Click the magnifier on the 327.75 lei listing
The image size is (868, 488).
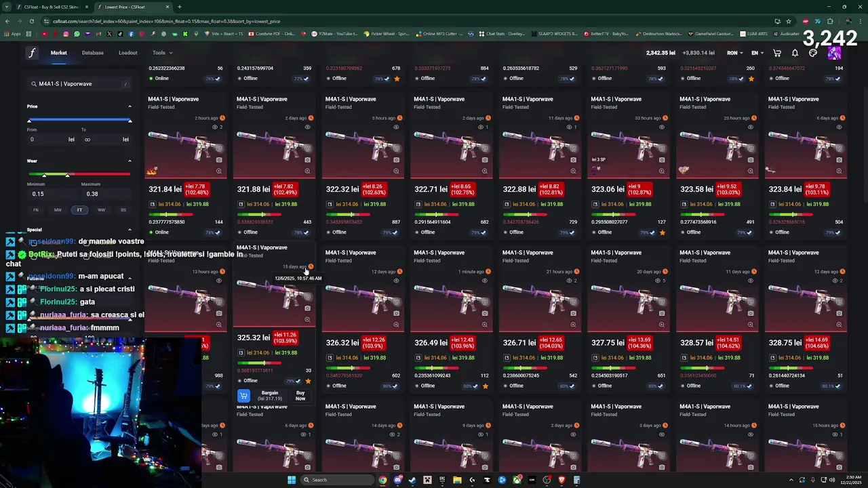(x=662, y=325)
